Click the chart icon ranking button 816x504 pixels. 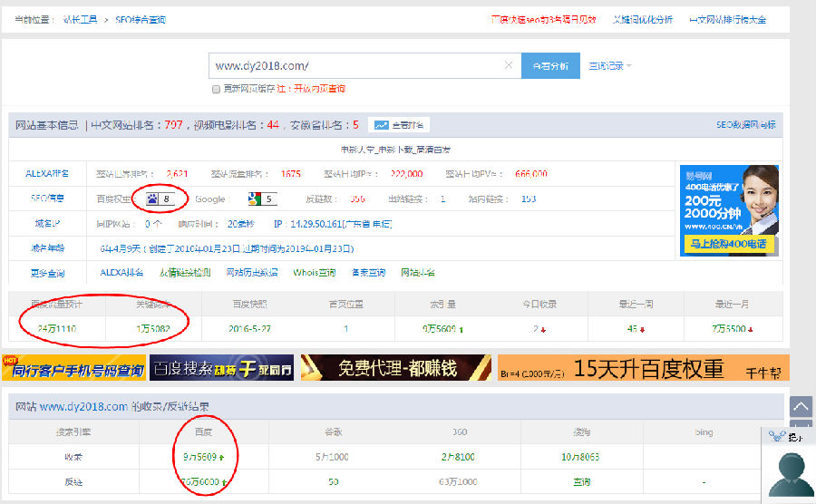(x=399, y=125)
